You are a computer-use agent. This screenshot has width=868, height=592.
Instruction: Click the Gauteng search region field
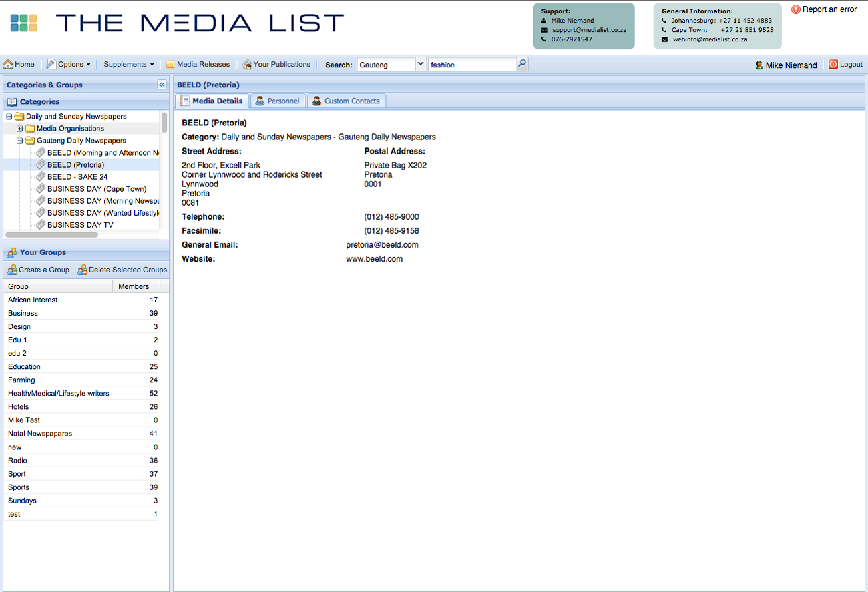point(386,65)
